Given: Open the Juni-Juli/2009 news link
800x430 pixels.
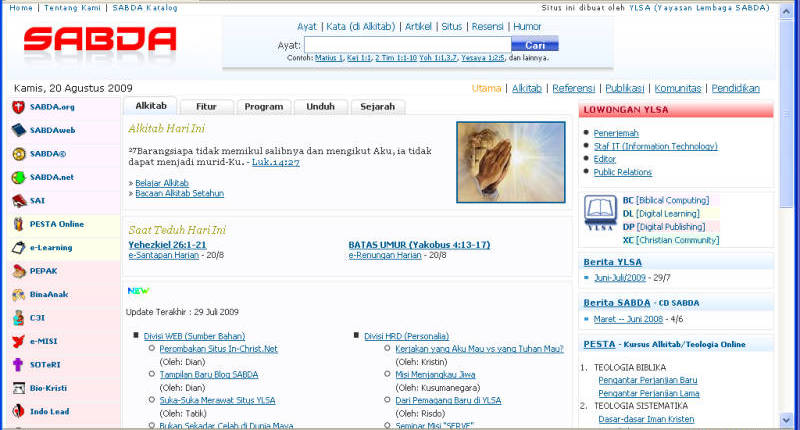Looking at the screenshot, I should click(619, 278).
